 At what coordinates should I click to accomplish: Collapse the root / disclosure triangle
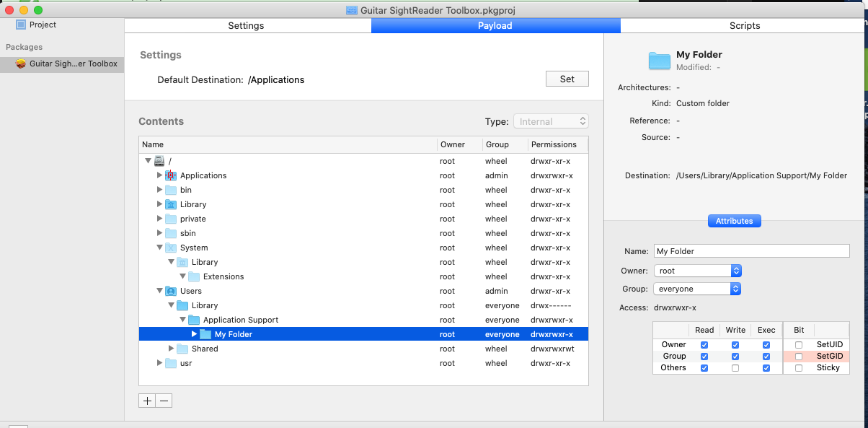pyautogui.click(x=148, y=161)
